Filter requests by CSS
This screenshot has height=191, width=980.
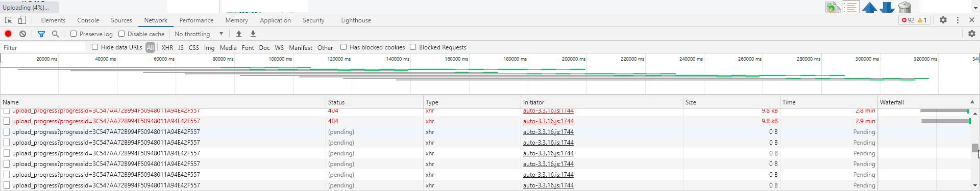click(x=194, y=47)
